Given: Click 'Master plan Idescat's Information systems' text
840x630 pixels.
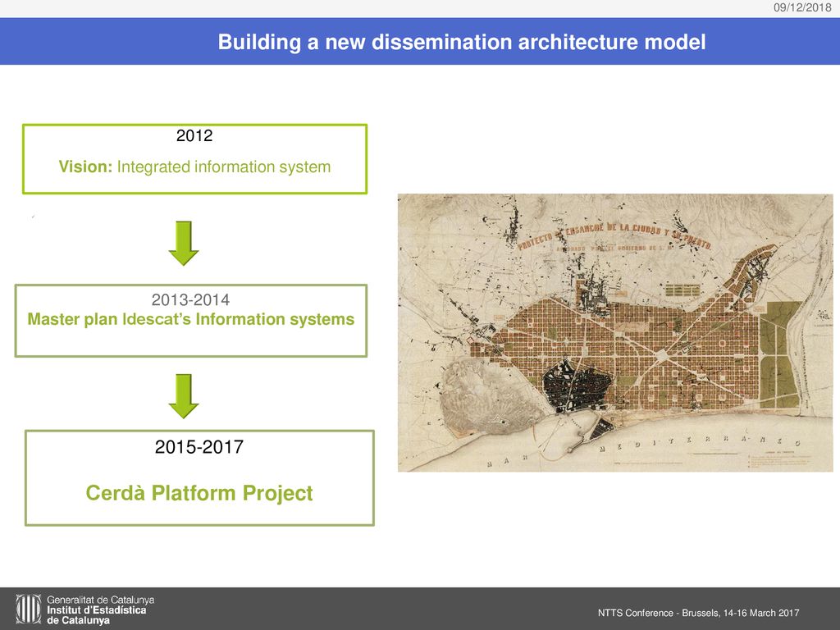Looking at the screenshot, I should click(190, 319).
